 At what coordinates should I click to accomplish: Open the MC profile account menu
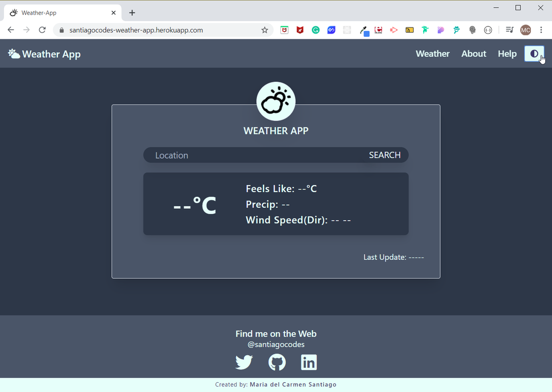[x=526, y=30]
